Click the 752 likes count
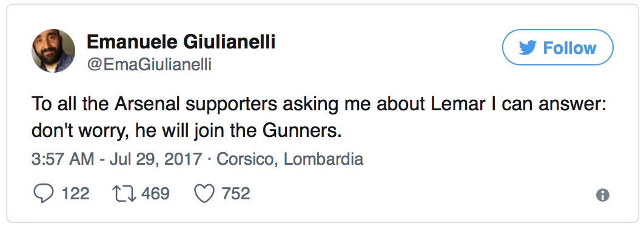Viewport: 644px width, 229px height. click(236, 194)
